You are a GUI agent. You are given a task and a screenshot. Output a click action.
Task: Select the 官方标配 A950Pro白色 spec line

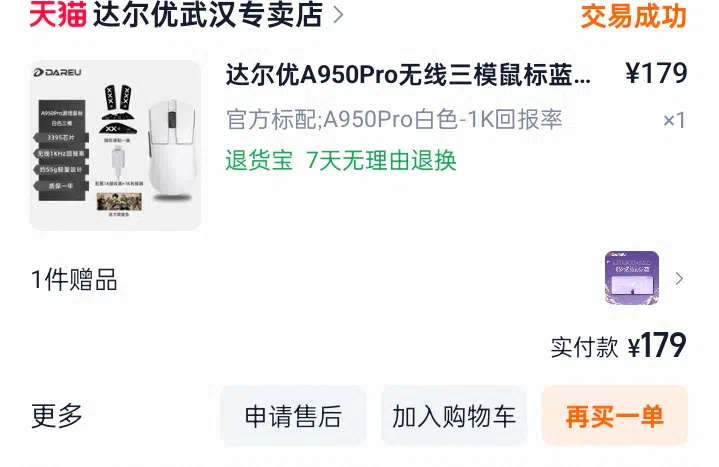(394, 119)
